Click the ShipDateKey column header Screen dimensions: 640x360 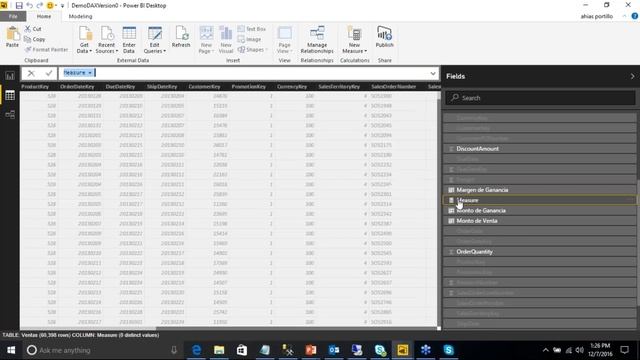[x=162, y=87]
